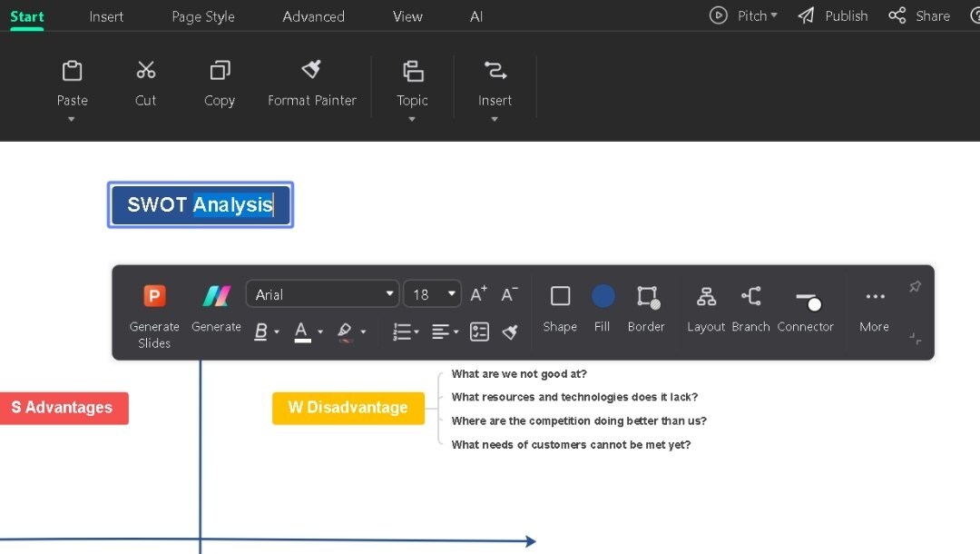Open the Page Style tab

[x=203, y=16]
